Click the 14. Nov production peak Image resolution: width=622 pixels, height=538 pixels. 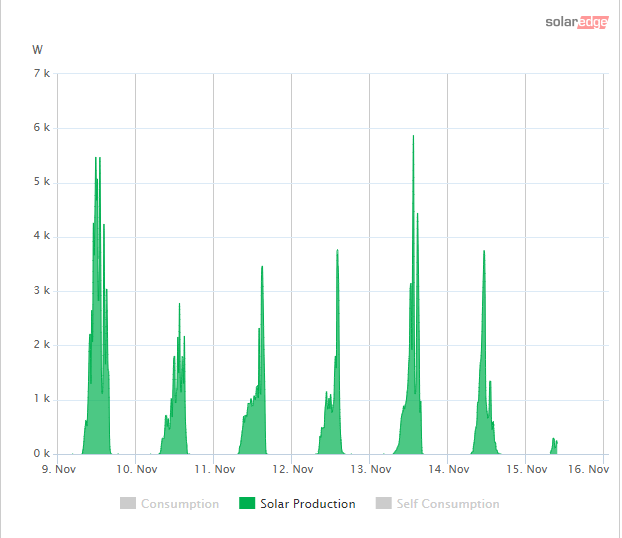[x=484, y=252]
